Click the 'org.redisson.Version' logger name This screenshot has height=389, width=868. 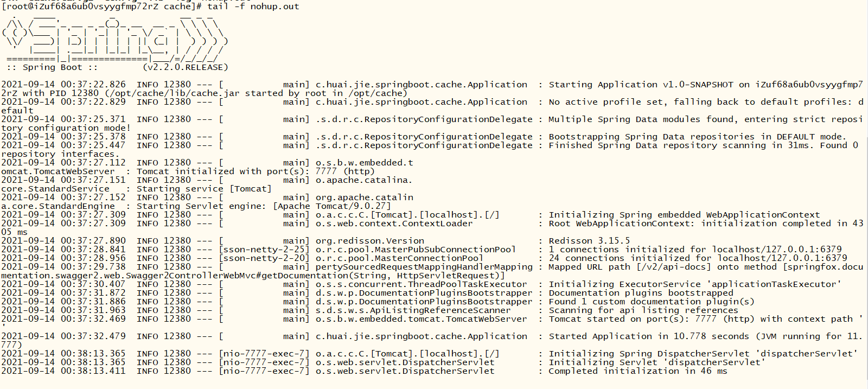pos(370,241)
